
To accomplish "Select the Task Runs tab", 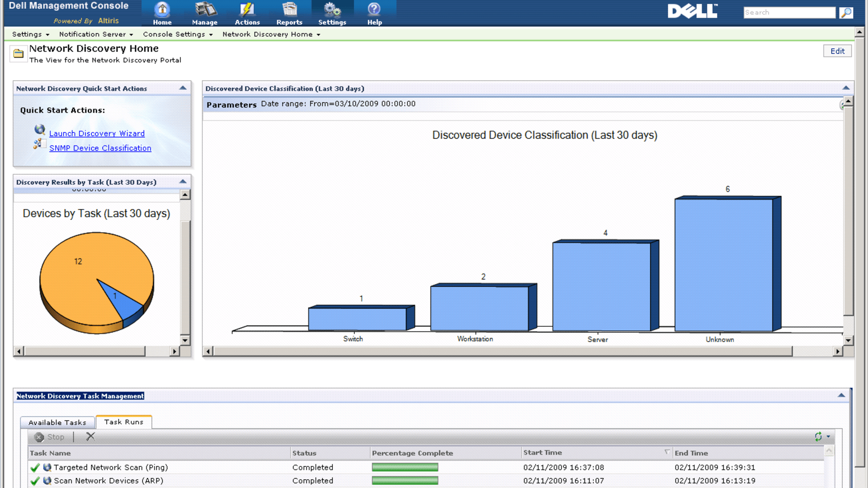I will (124, 422).
